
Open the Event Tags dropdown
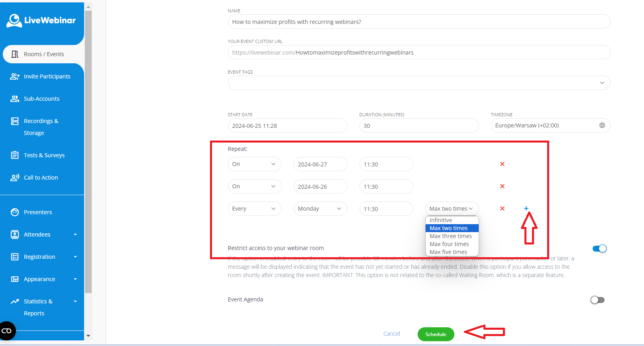click(602, 83)
